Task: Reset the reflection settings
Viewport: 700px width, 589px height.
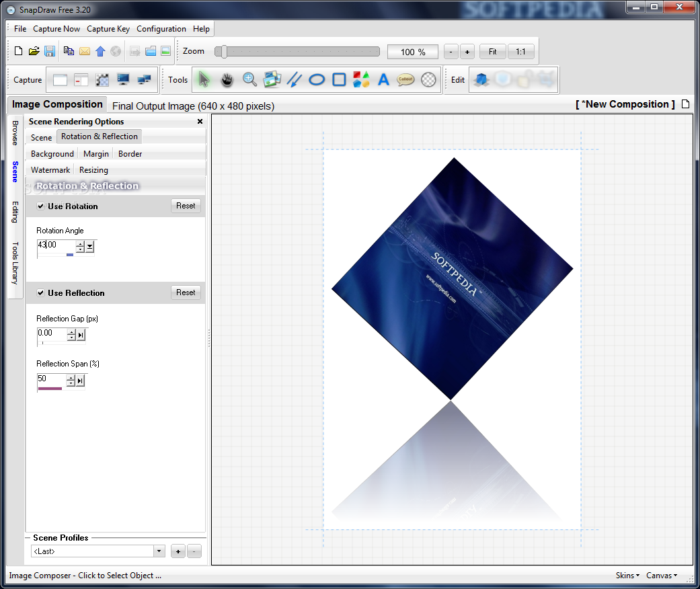Action: [186, 292]
